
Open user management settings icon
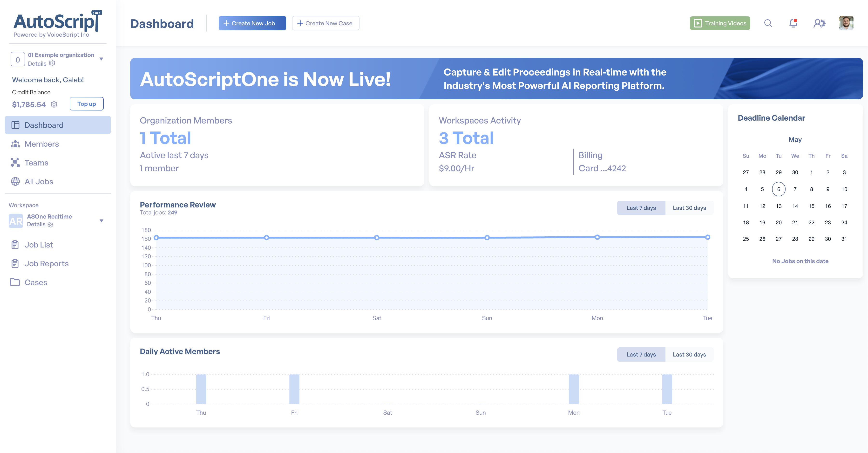[x=820, y=23]
